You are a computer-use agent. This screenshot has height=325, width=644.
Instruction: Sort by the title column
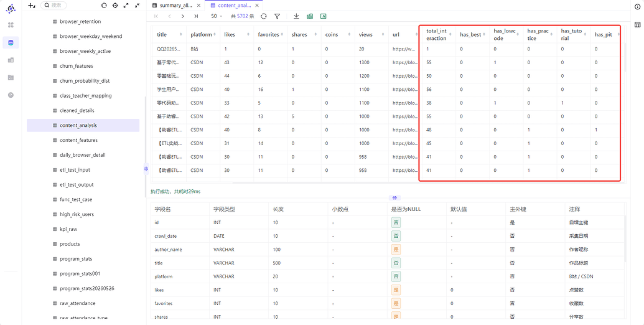click(181, 35)
